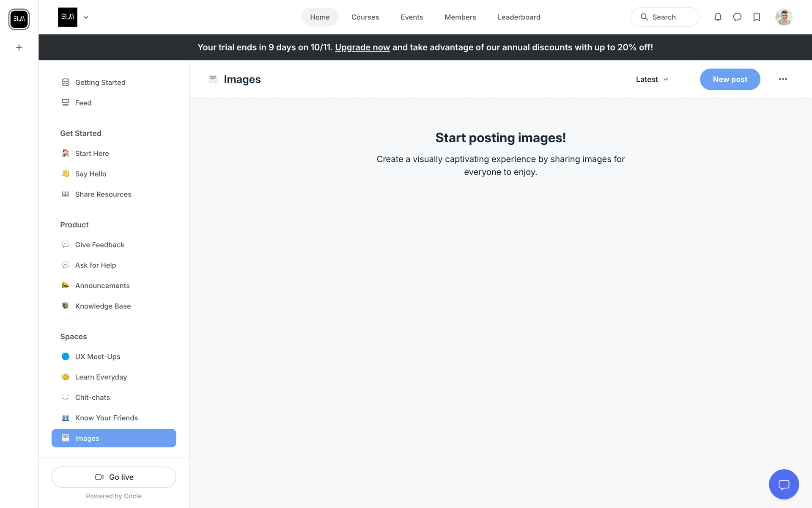Screen dimensions: 812x508
Task: Go to the Events tab
Action: [x=411, y=17]
